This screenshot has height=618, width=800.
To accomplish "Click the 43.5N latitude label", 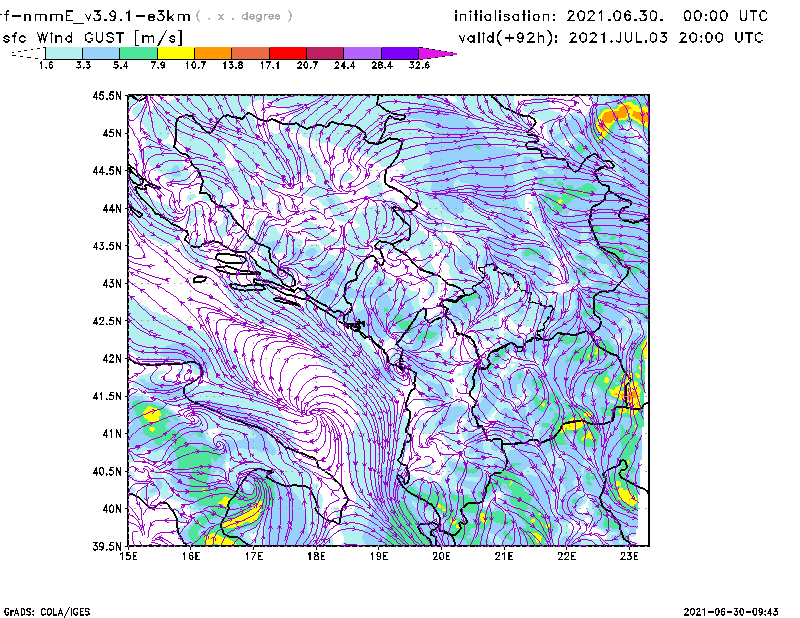I will click(x=107, y=246).
